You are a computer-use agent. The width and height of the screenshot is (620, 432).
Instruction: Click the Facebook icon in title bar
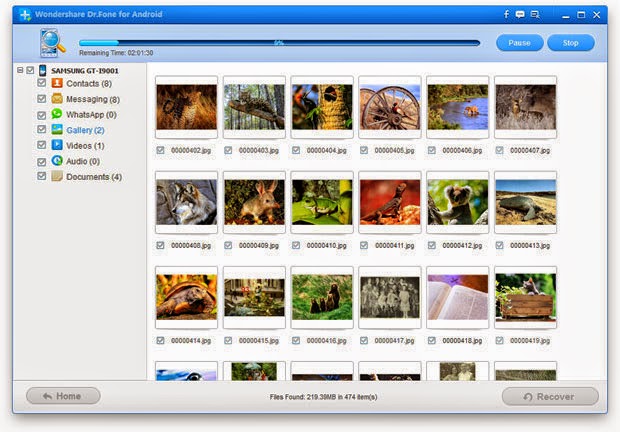click(x=506, y=14)
